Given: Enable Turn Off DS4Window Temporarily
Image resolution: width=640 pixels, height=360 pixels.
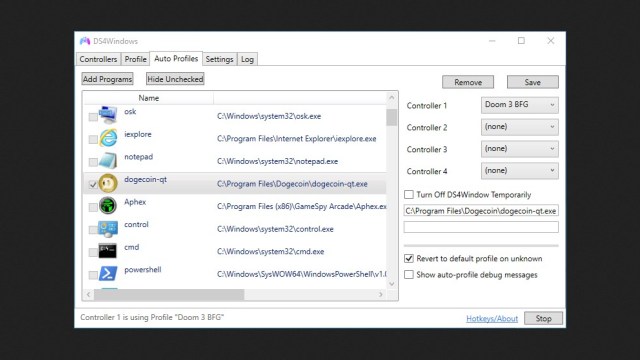Looking at the screenshot, I should tap(409, 194).
